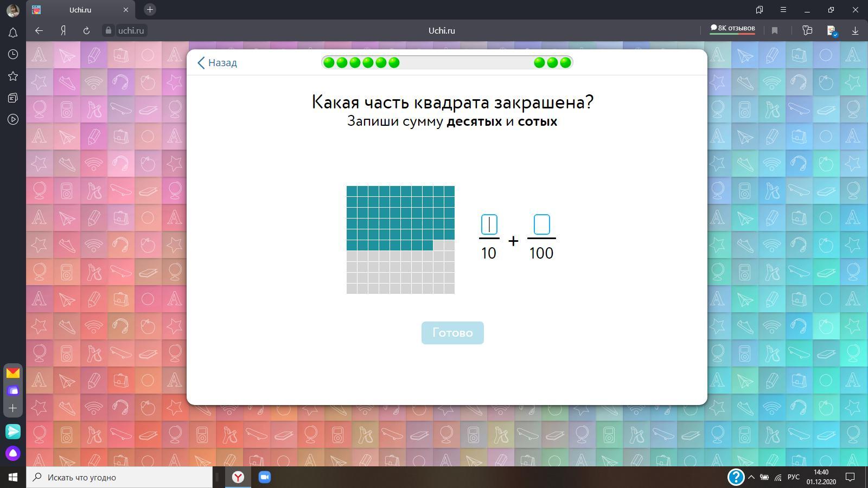This screenshot has height=488, width=868.
Task: Open Yandex Browser from the taskbar
Action: click(238, 477)
